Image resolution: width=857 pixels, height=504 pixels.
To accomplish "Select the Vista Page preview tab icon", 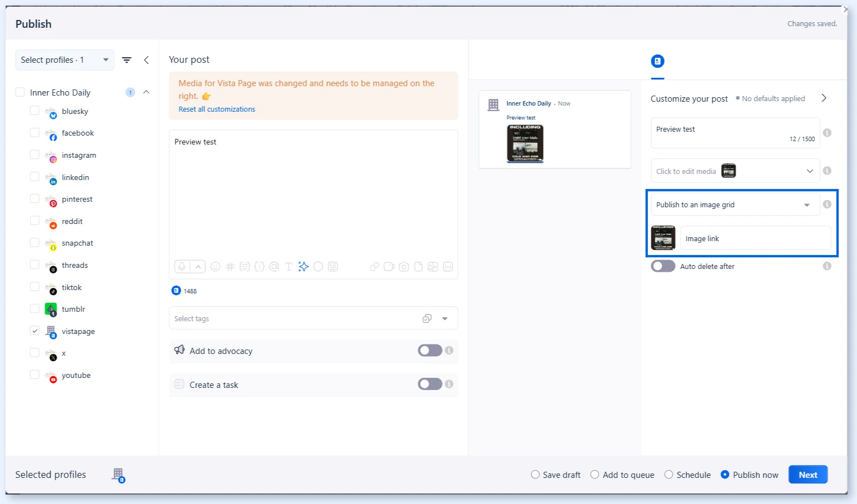I will click(x=658, y=61).
